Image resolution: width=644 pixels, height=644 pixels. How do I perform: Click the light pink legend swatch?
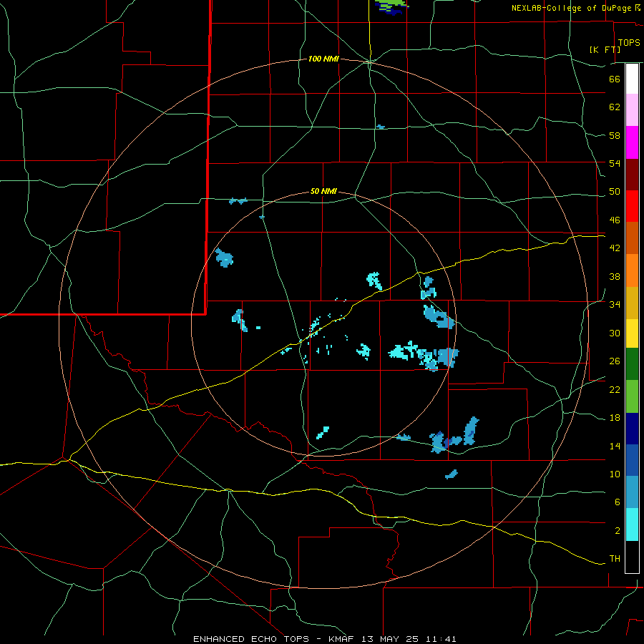(632, 109)
